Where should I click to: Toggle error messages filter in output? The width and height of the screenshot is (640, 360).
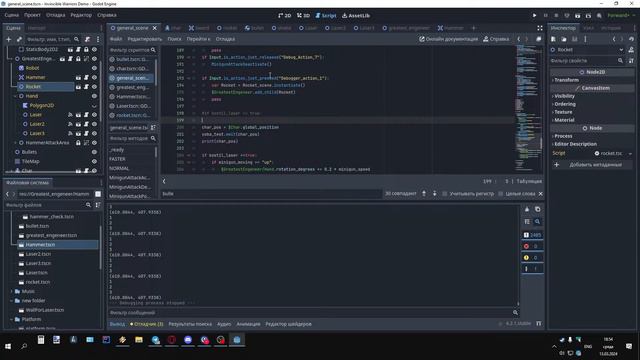533,246
